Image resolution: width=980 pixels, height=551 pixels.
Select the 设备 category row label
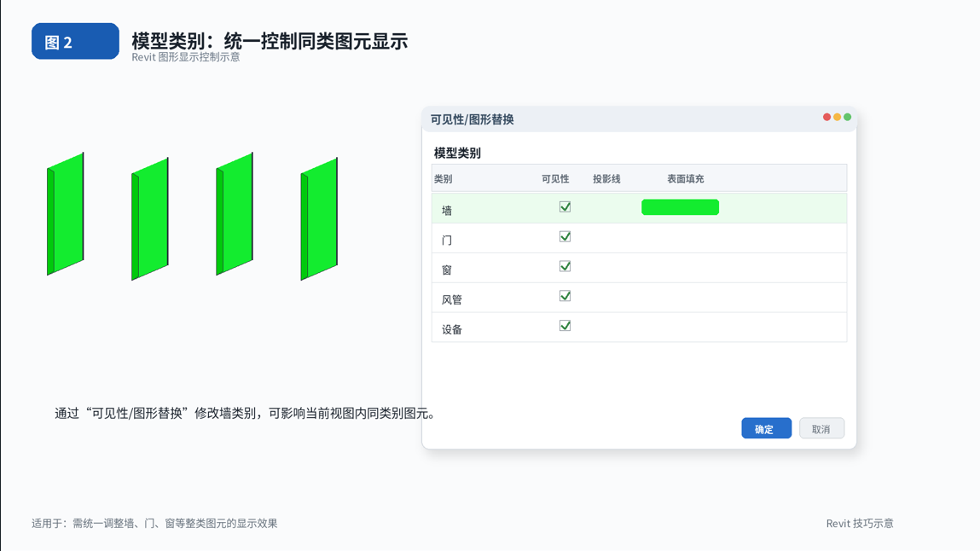[x=452, y=329]
